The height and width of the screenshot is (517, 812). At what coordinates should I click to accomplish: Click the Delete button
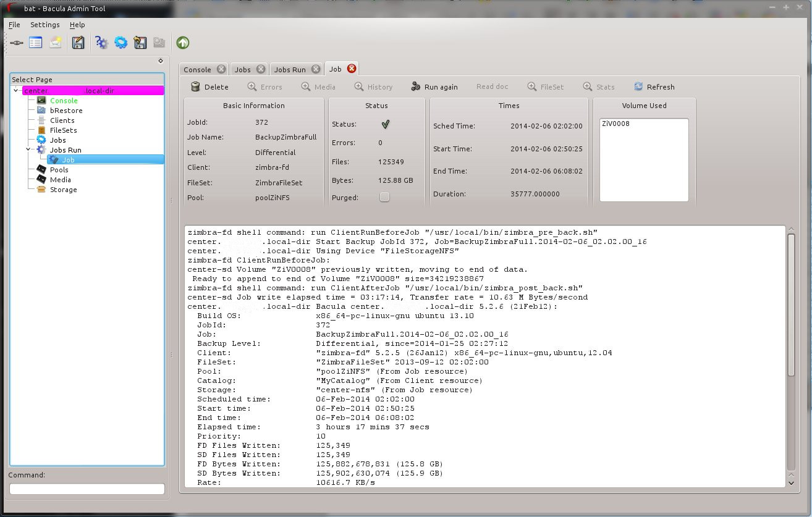click(x=209, y=87)
